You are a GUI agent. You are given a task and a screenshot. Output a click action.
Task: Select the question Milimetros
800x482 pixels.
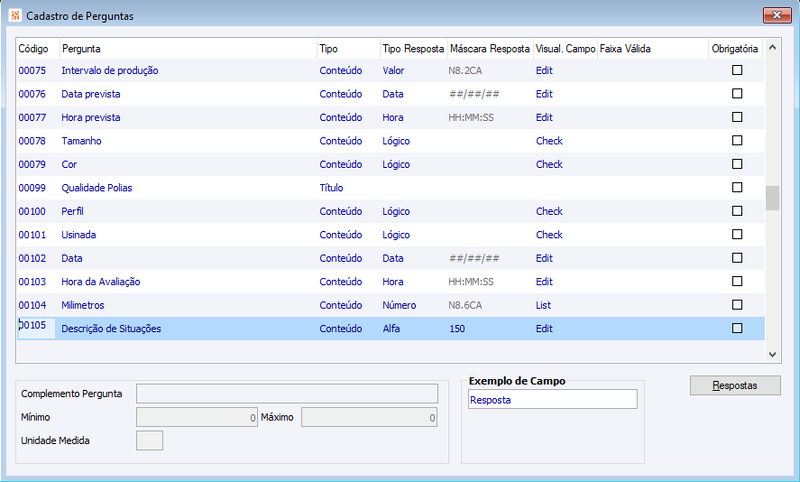(x=83, y=305)
